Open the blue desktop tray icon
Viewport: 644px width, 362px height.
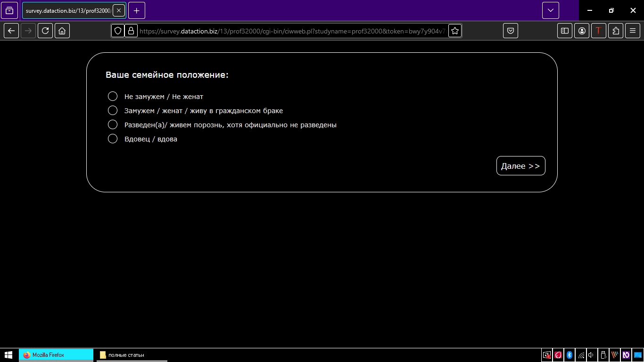pyautogui.click(x=637, y=355)
